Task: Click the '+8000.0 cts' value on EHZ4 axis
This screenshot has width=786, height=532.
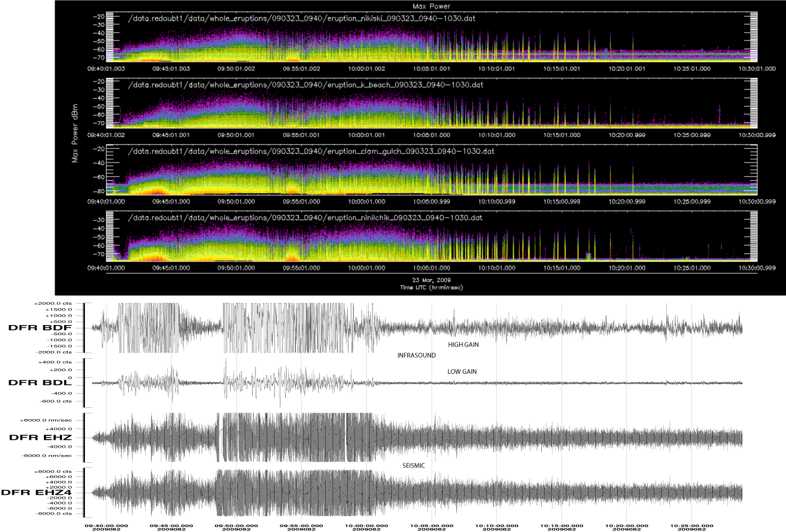Action: 53,472
